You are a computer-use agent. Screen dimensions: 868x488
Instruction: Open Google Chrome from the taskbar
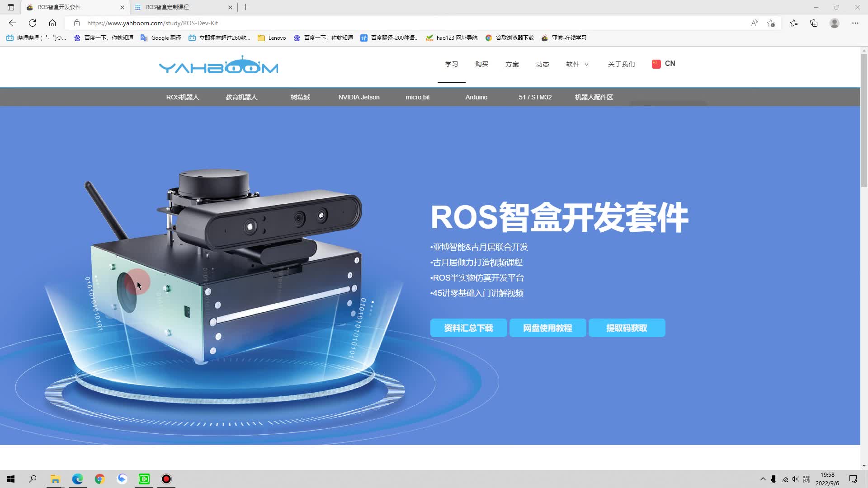[99, 479]
